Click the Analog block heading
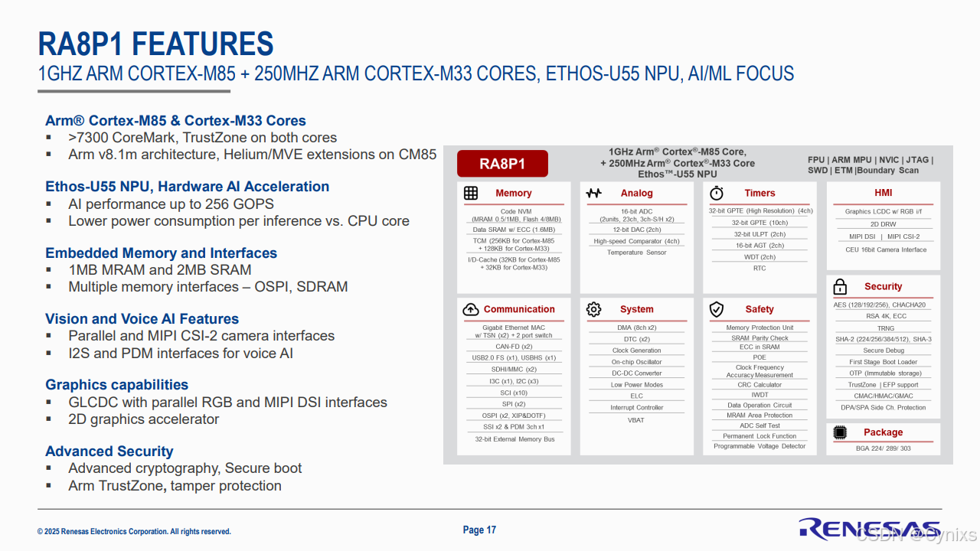 637,194
